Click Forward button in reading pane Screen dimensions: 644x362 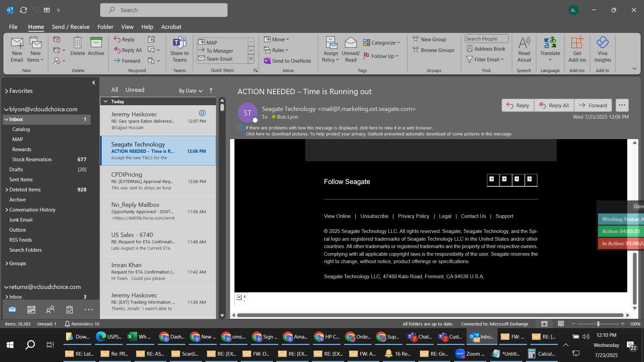click(x=593, y=105)
